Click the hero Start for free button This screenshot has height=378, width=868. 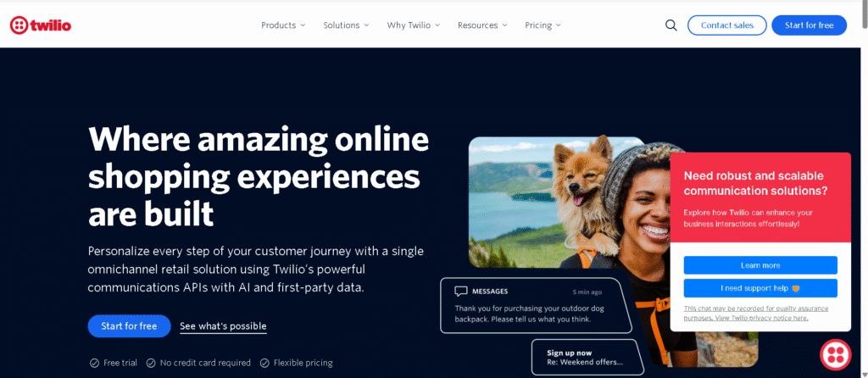tap(129, 326)
